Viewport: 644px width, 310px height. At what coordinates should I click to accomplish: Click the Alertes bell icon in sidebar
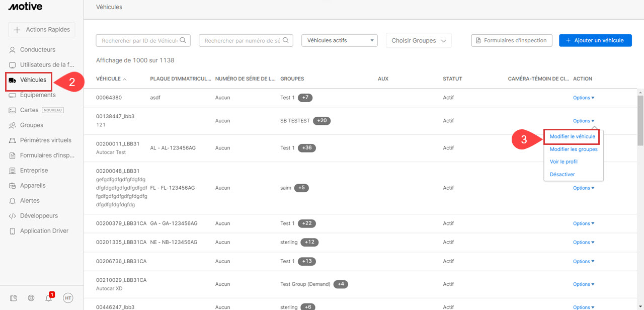(13, 201)
